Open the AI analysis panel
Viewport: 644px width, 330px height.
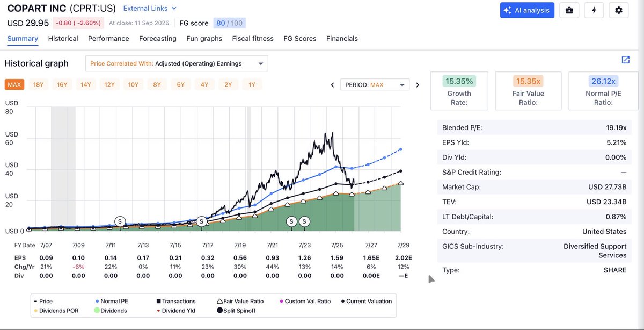[x=527, y=10]
